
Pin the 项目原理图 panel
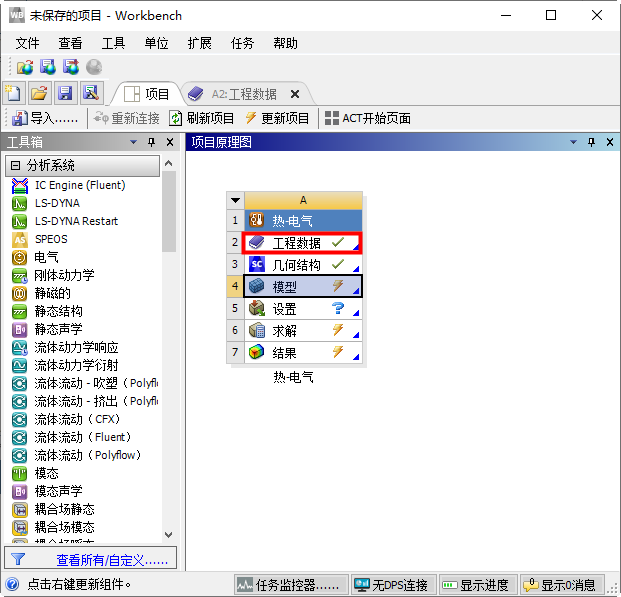click(x=591, y=142)
